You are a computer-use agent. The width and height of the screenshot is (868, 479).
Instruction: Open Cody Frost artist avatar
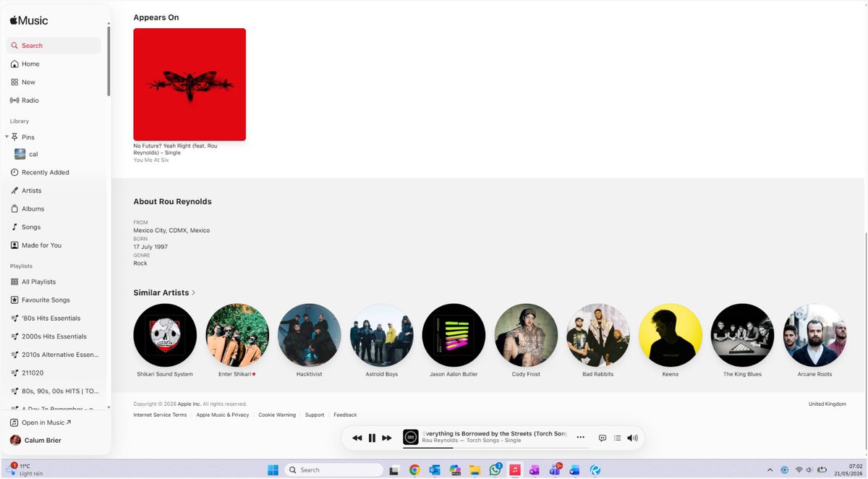point(526,335)
